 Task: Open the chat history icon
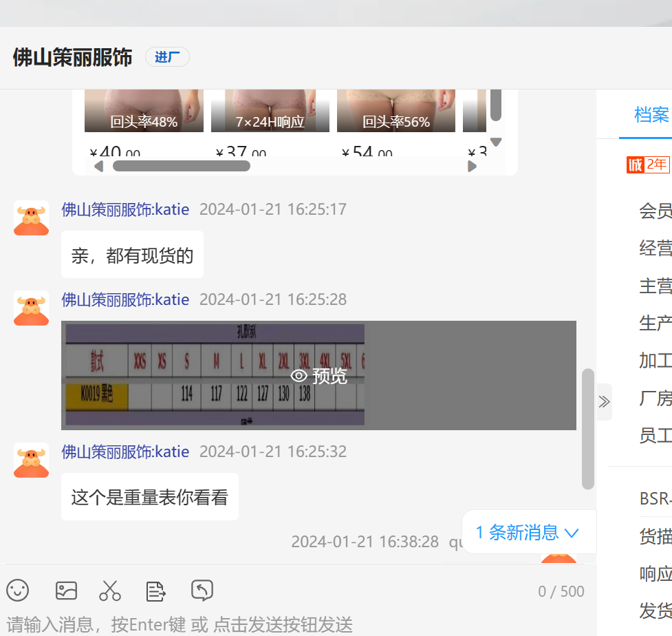202,590
